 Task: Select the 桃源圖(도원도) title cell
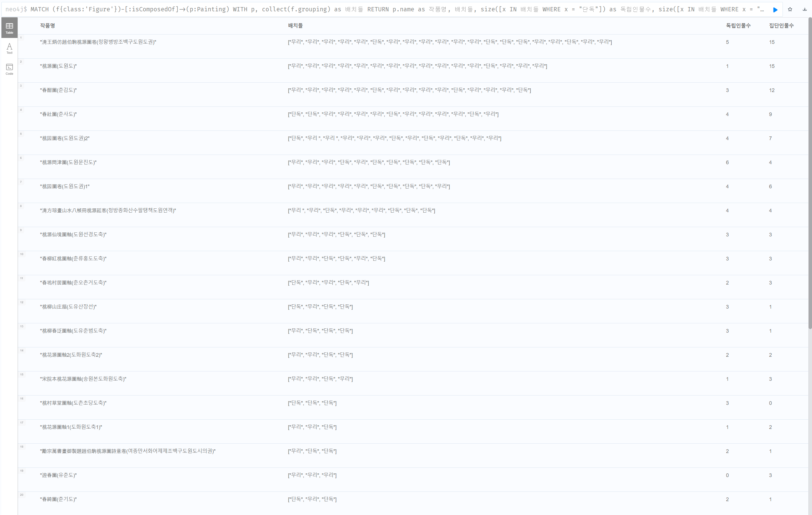58,66
